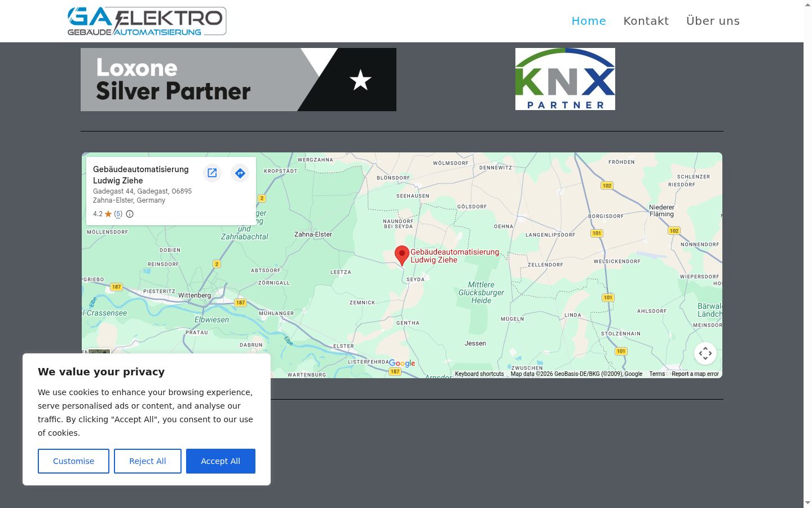
Task: Click the GA Elektro logo
Action: coord(147,21)
